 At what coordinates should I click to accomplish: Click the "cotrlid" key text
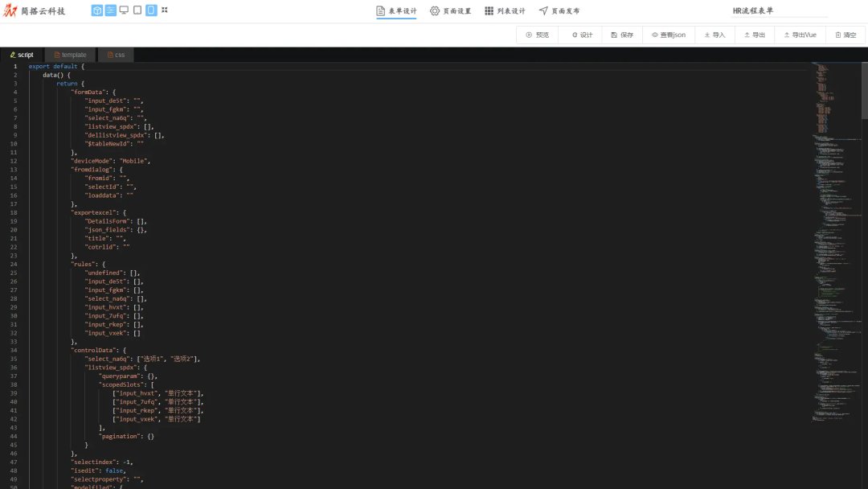100,247
